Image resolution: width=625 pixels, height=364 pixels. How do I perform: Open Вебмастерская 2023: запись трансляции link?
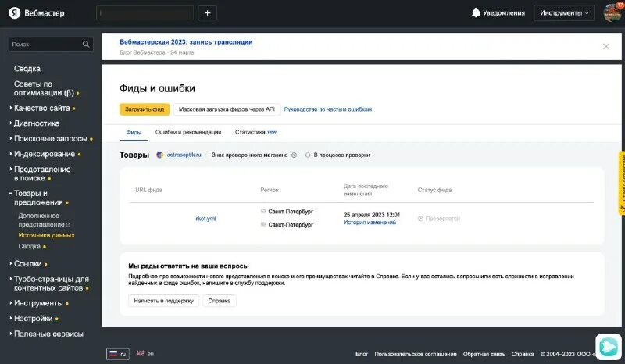(x=186, y=42)
